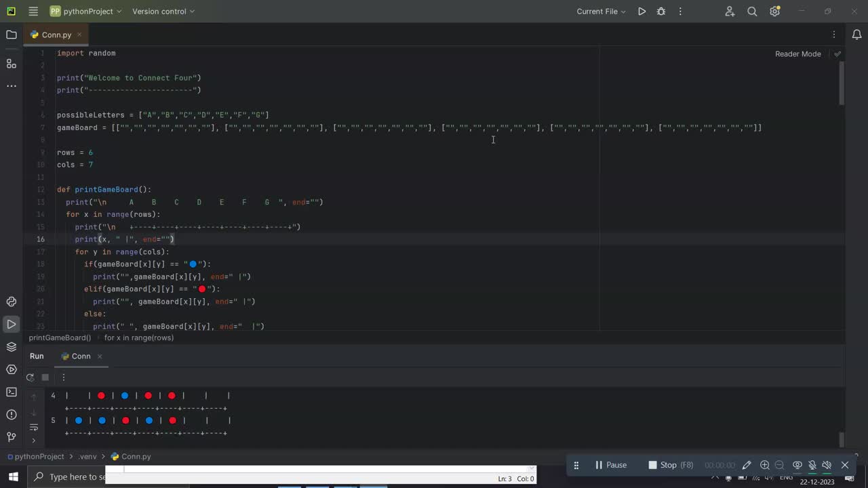Screen dimensions: 868x488
Task: Expand the Run console side toolbar chevron
Action: pyautogui.click(x=33, y=441)
